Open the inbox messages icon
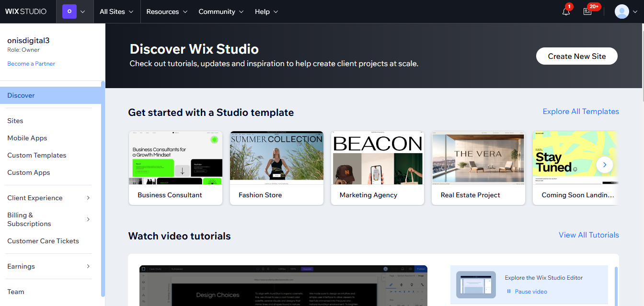 click(587, 11)
